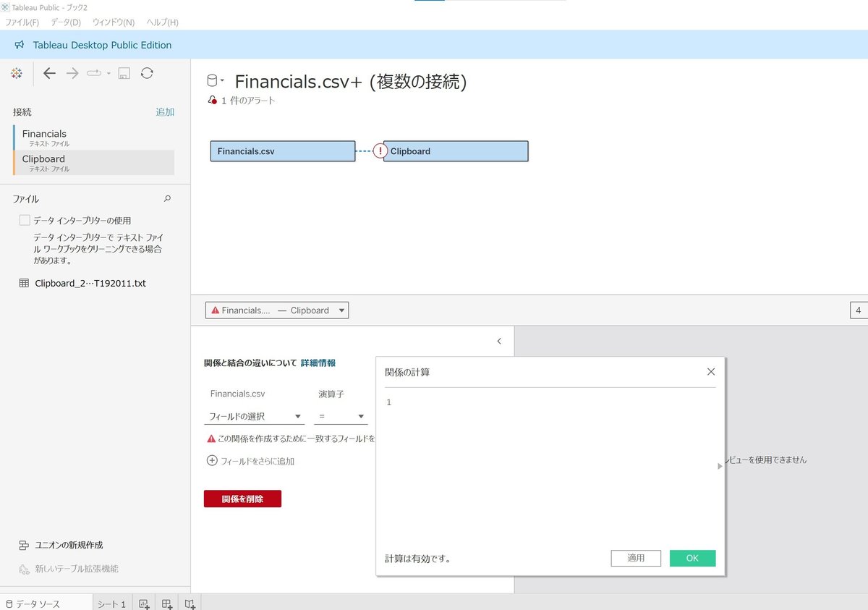This screenshot has height=610, width=868.
Task: Add a new worksheet via tab icon
Action: (144, 603)
